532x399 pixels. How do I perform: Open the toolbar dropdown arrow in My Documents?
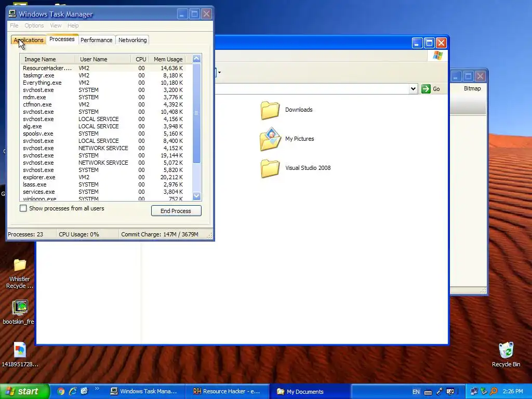click(220, 72)
